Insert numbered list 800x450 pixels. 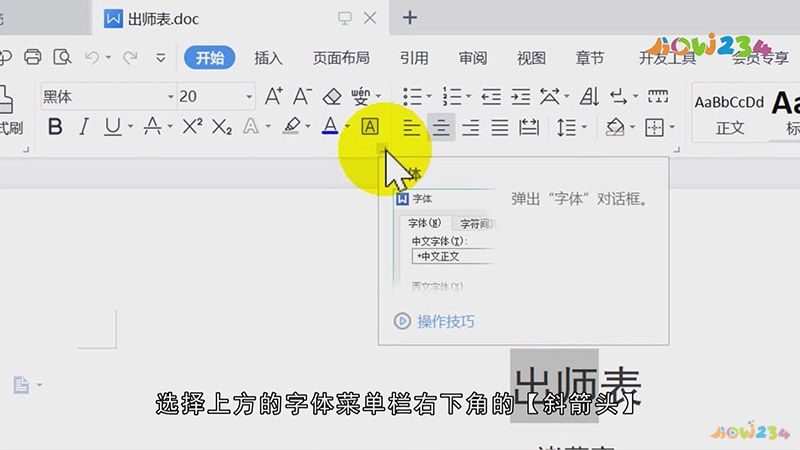(x=452, y=96)
